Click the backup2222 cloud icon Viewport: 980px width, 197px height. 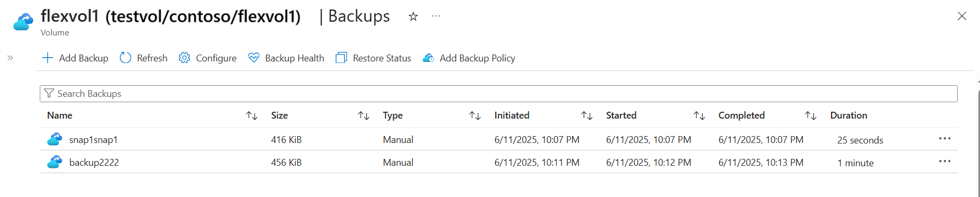point(55,162)
